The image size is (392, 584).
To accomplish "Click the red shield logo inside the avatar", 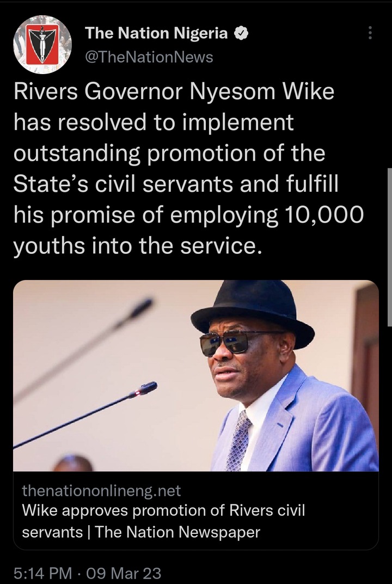I will 42,45.
